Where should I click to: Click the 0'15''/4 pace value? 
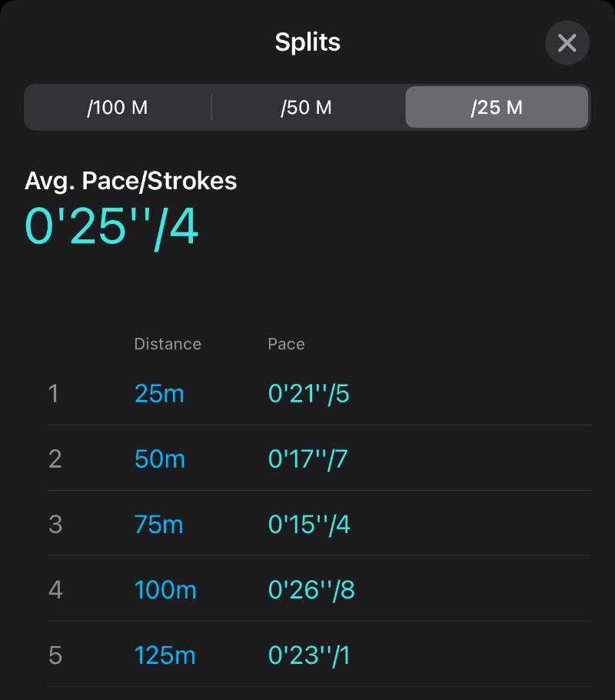coord(309,525)
